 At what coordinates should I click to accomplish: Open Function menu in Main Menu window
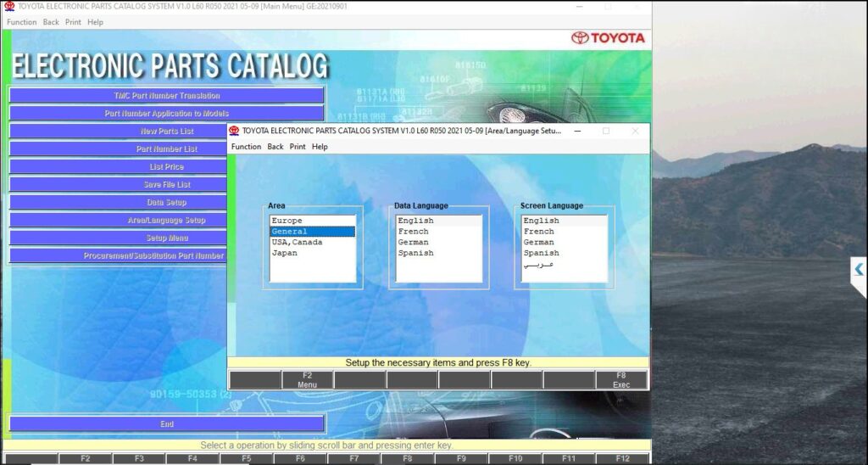[x=21, y=22]
